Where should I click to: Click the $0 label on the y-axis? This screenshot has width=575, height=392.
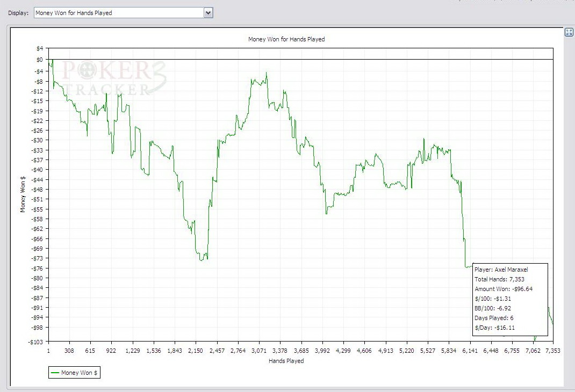click(39, 60)
